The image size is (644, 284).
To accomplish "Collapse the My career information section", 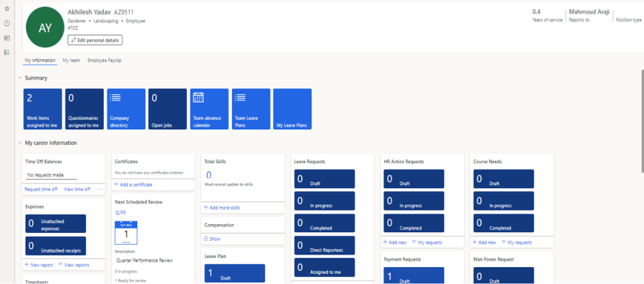I will pyautogui.click(x=19, y=143).
